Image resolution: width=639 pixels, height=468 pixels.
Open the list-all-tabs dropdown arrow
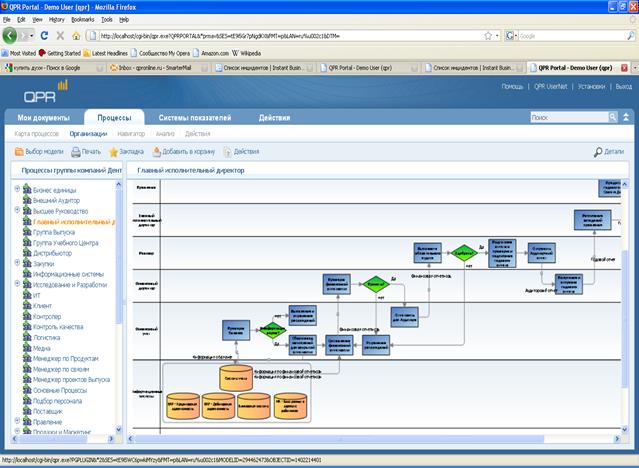pyautogui.click(x=635, y=68)
